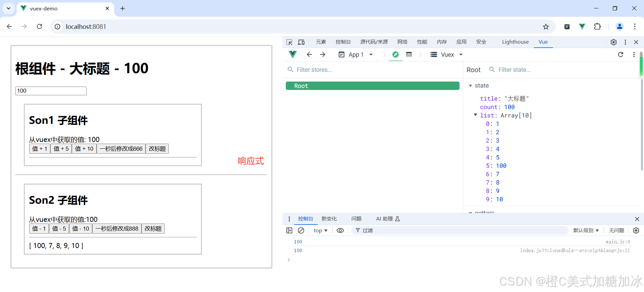Open the App 1 selector dropdown

pyautogui.click(x=356, y=54)
